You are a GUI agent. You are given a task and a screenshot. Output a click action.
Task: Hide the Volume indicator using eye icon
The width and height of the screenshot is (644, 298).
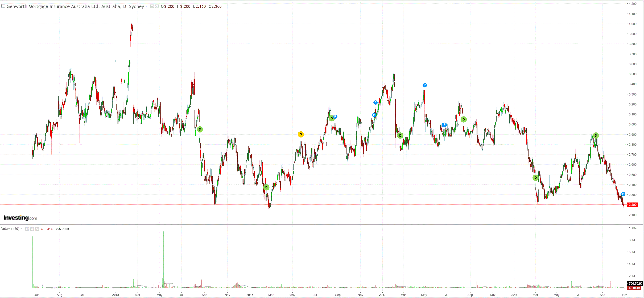click(27, 229)
